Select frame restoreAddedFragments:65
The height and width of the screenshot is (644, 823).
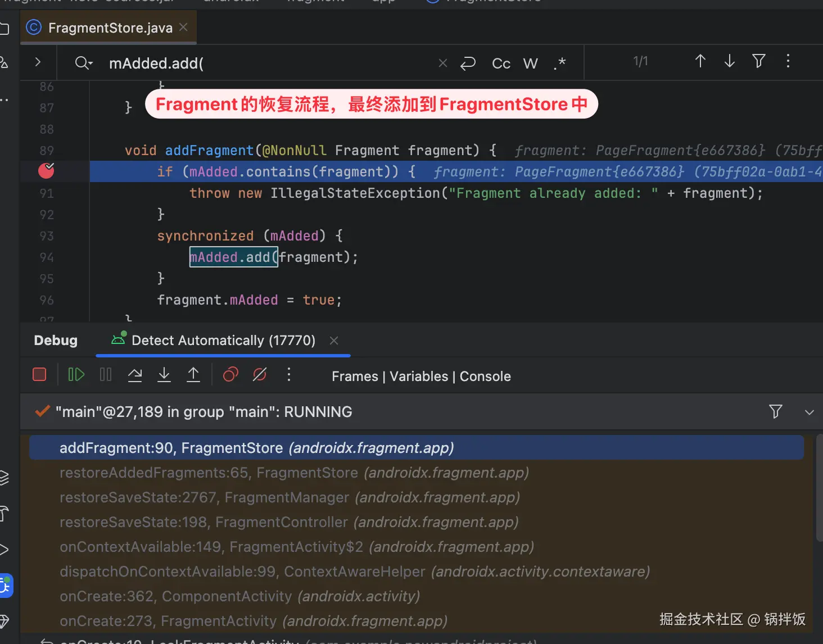(x=417, y=473)
